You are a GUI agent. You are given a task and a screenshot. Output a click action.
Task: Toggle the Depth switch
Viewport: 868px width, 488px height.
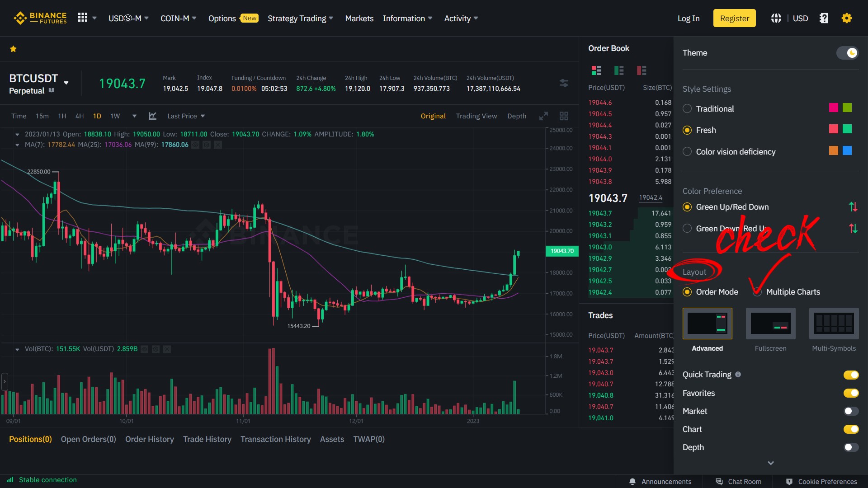click(851, 447)
